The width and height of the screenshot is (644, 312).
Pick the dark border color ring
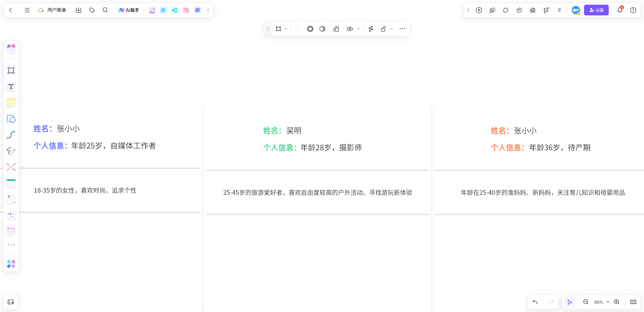310,29
